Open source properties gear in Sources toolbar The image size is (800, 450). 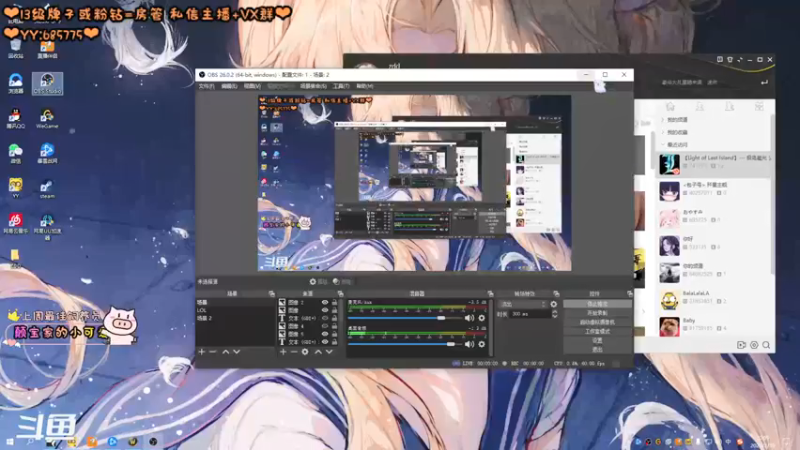[x=305, y=352]
